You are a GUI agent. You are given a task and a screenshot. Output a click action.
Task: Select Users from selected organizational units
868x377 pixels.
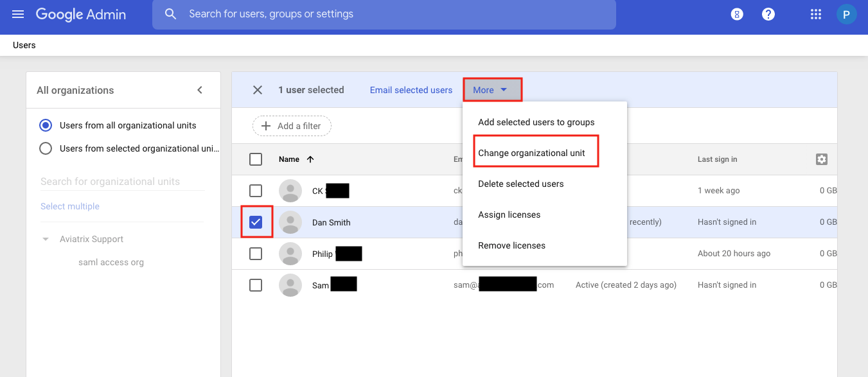(46, 148)
